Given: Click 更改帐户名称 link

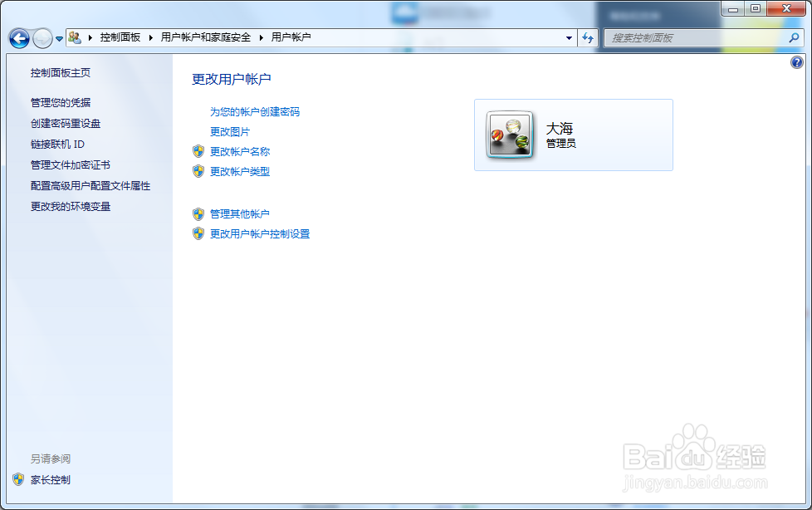Looking at the screenshot, I should coord(240,151).
